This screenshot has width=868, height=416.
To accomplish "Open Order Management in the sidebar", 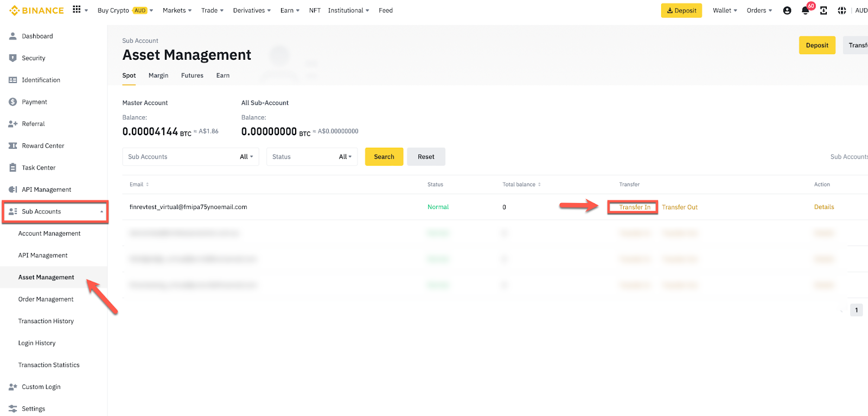I will click(x=46, y=299).
